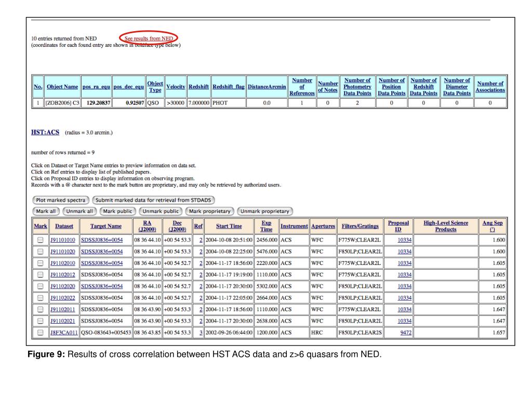Follow the HST:ACS heading link
Screen dimensions: 532x399
click(x=45, y=132)
